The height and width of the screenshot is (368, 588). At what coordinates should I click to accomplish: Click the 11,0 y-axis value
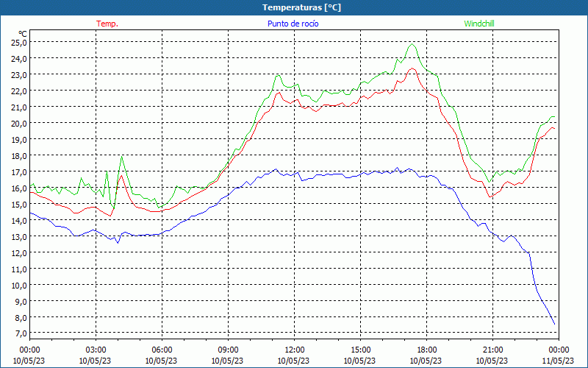[x=19, y=269]
